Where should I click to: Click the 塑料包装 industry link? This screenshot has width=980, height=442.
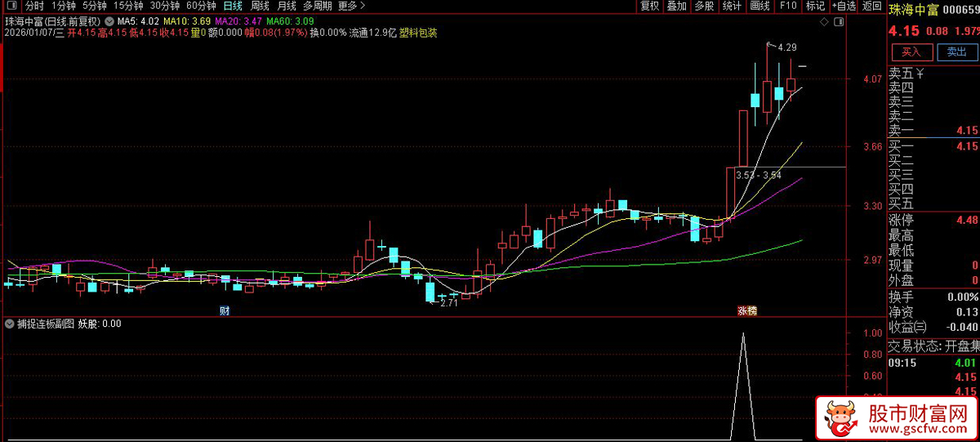418,33
